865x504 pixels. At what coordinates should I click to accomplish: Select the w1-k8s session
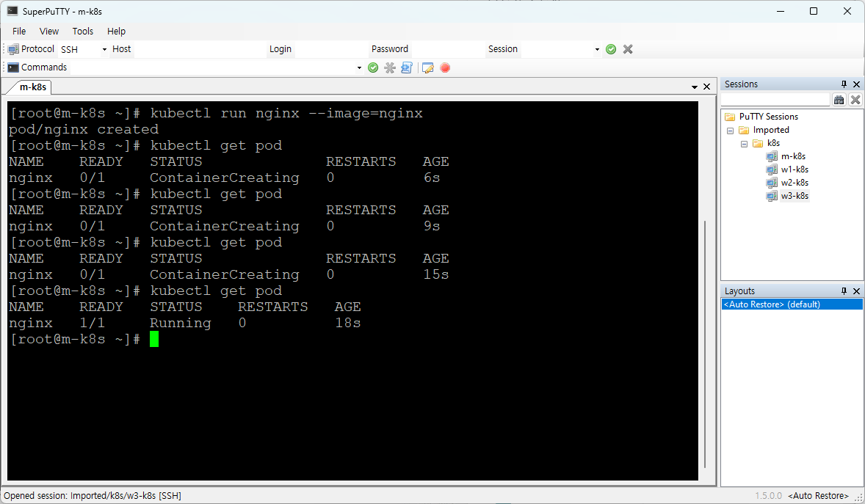795,169
